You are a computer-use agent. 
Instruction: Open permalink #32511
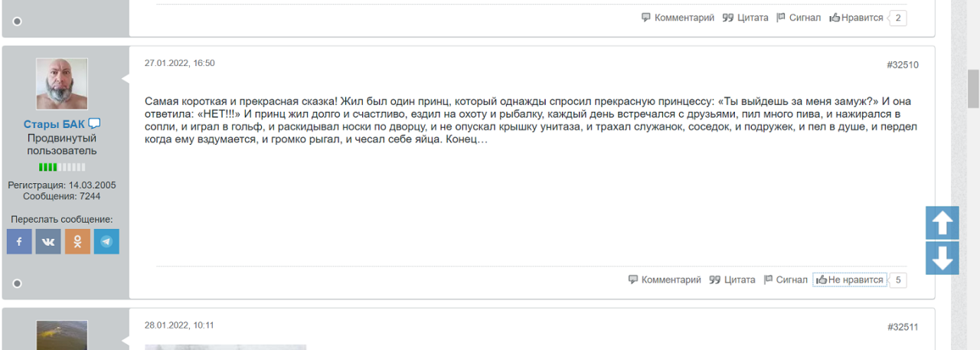(x=903, y=327)
